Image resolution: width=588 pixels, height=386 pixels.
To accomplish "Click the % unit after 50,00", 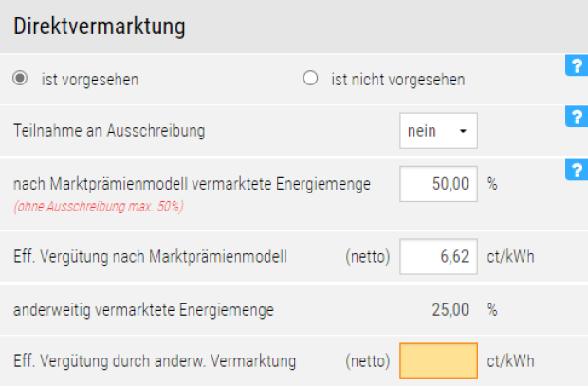I will (x=492, y=183).
